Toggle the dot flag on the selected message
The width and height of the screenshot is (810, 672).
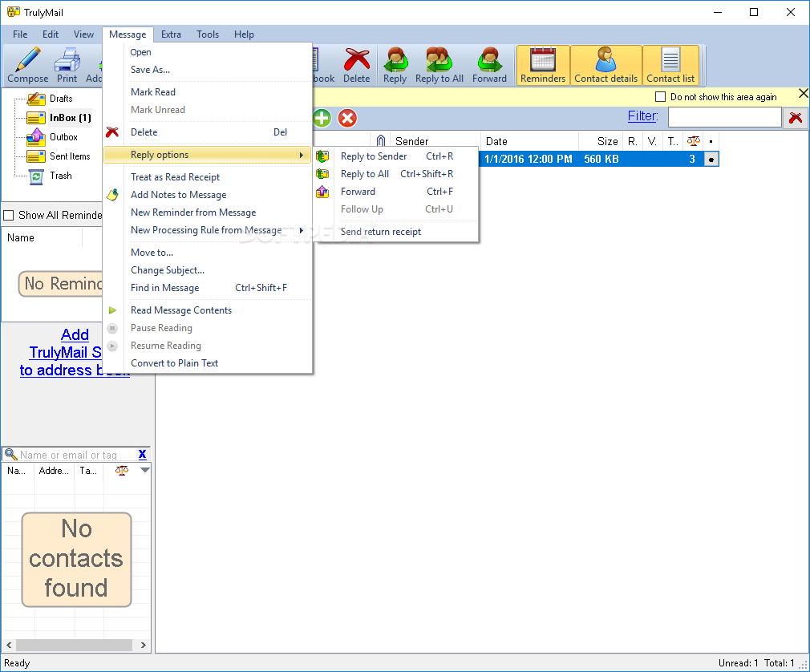click(x=711, y=159)
